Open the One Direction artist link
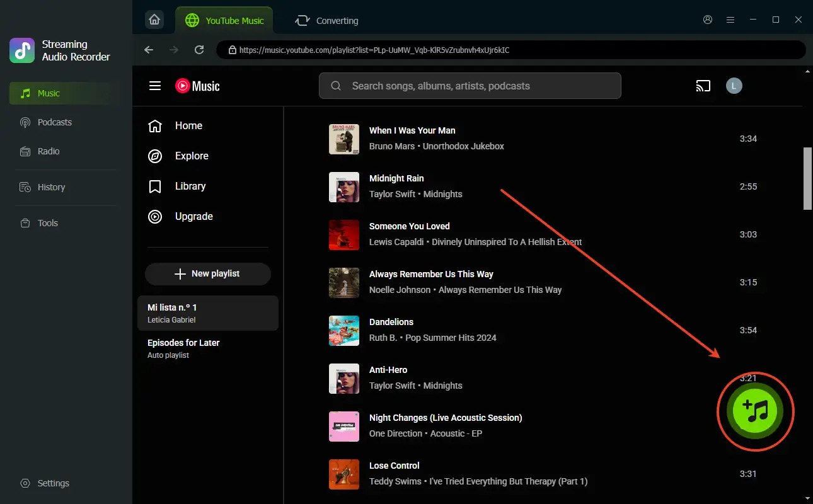Viewport: 813px width, 504px height. tap(396, 433)
